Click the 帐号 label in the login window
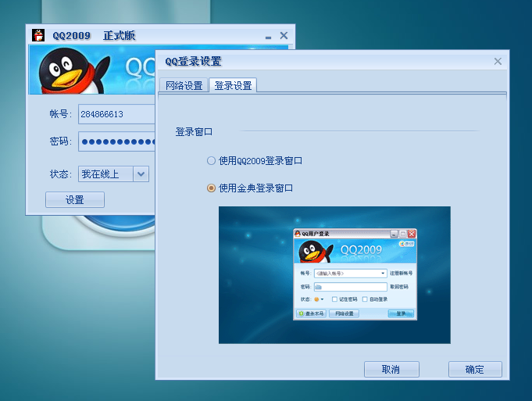This screenshot has height=401, width=532. pos(60,114)
